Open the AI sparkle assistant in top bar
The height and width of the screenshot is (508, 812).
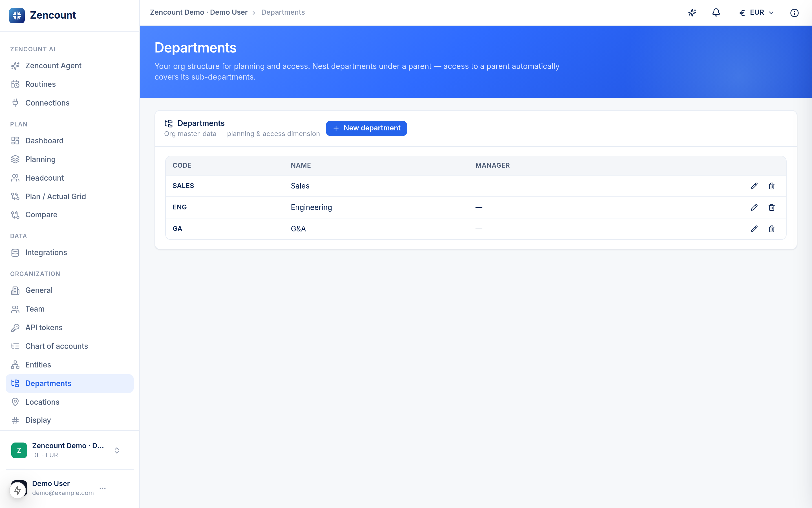click(x=692, y=13)
